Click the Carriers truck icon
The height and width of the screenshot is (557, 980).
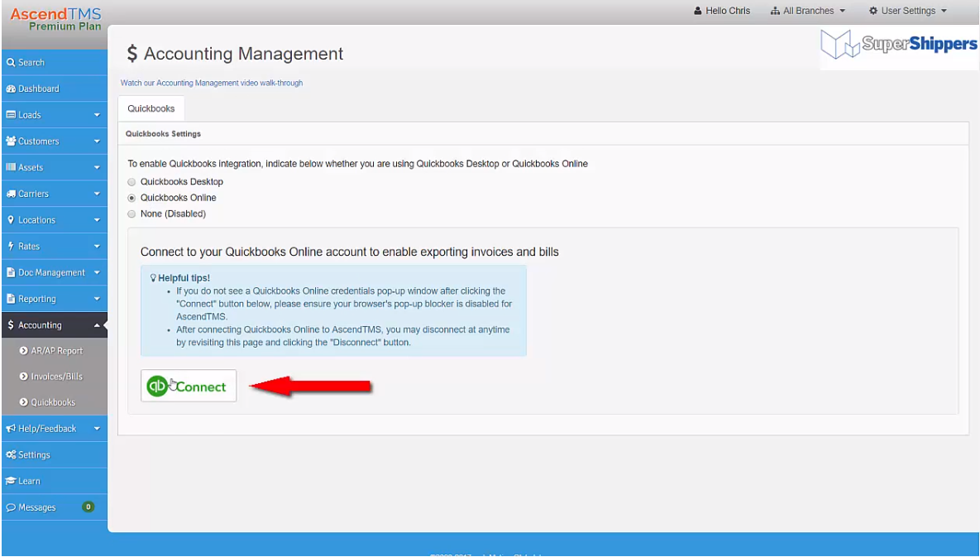(11, 194)
